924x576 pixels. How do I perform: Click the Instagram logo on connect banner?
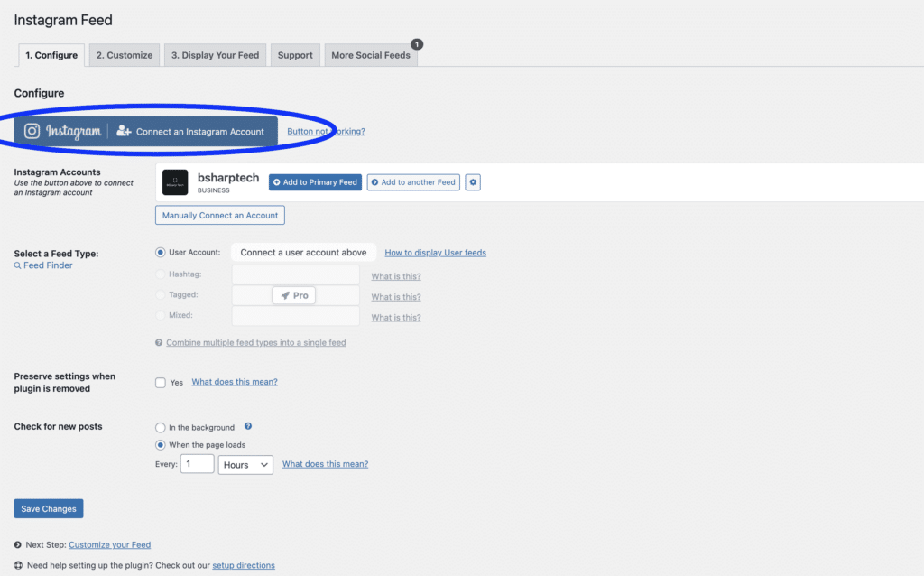tap(32, 131)
